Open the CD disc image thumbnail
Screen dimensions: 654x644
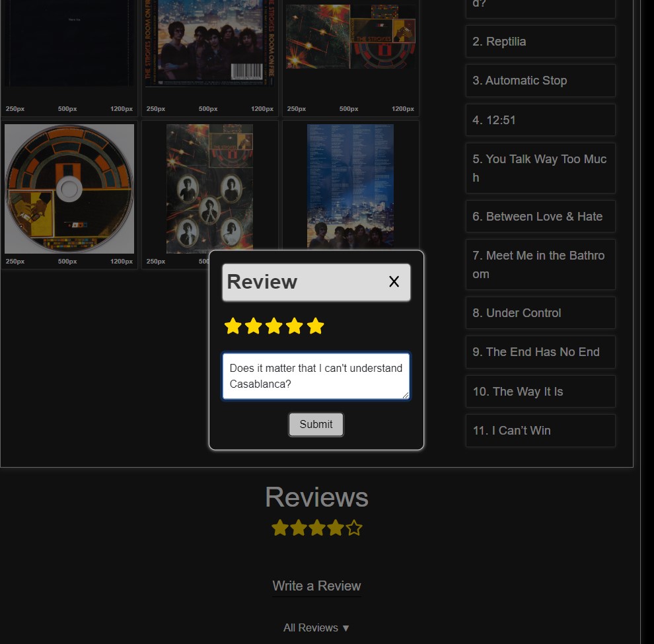tap(69, 189)
